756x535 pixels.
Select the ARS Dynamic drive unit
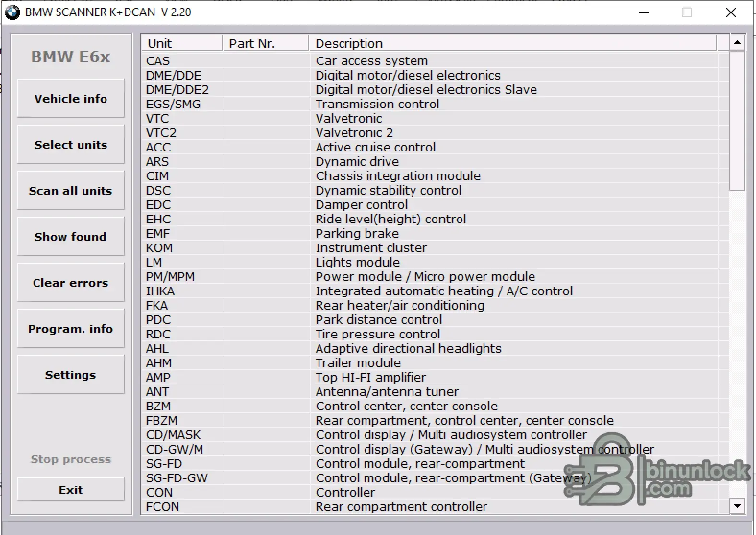pyautogui.click(x=435, y=162)
